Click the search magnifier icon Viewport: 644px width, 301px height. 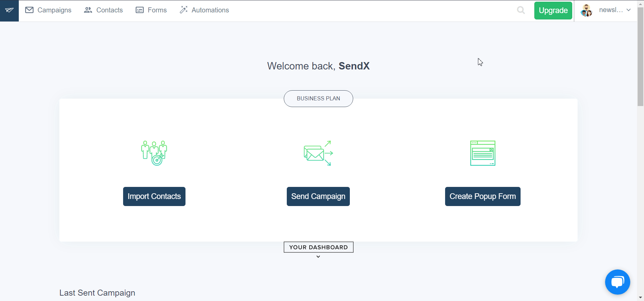click(x=521, y=10)
